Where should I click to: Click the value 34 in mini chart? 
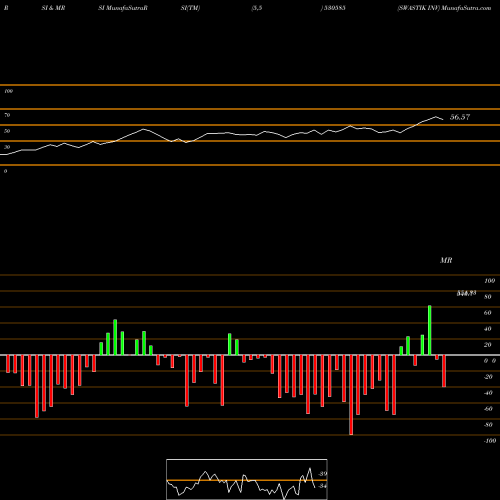click(x=323, y=486)
